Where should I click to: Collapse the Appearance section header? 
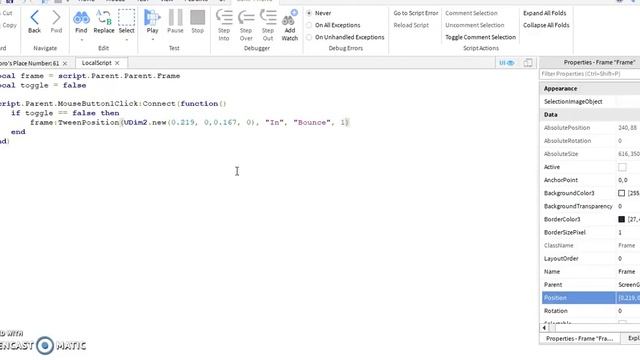pyautogui.click(x=591, y=89)
